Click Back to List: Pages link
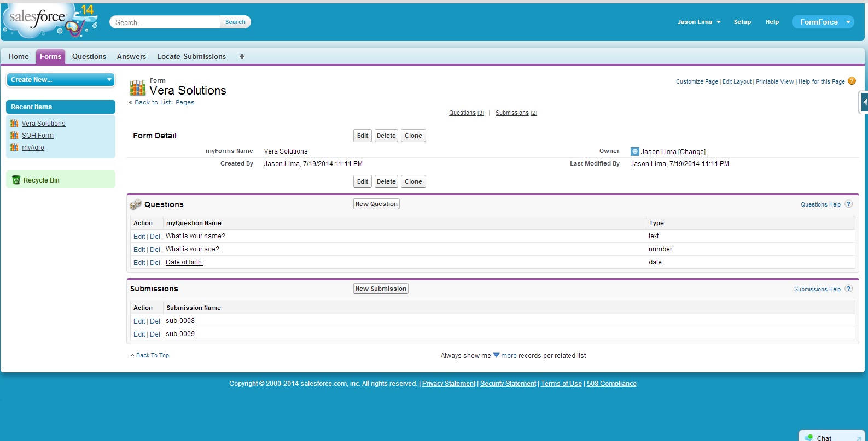The image size is (868, 441). coord(164,102)
